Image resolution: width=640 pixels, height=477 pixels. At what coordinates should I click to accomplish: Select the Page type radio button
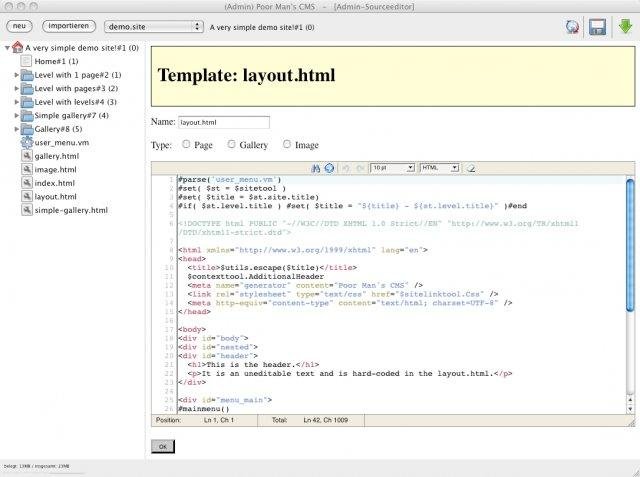pos(186,145)
